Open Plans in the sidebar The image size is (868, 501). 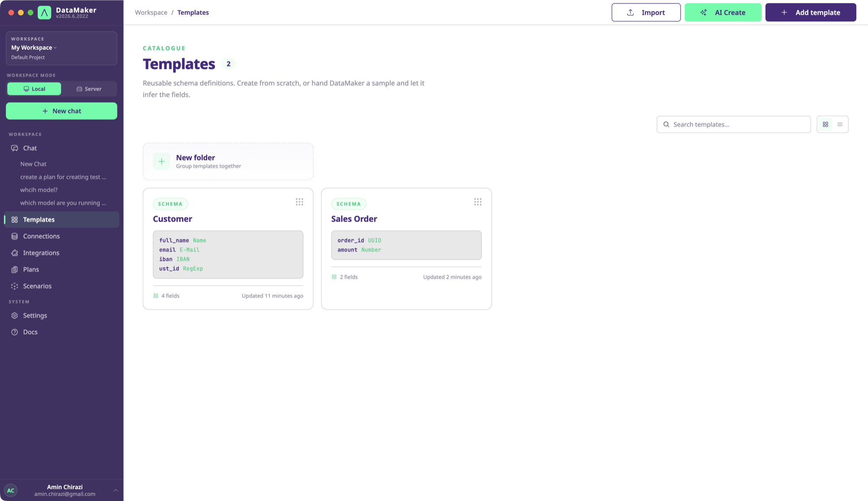[x=62, y=270]
